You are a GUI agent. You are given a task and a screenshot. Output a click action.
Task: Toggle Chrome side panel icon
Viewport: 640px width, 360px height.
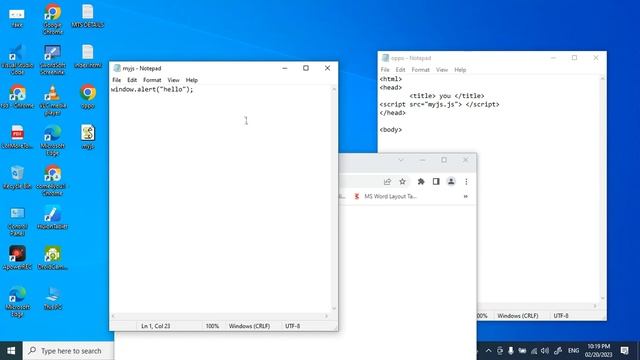tap(436, 182)
